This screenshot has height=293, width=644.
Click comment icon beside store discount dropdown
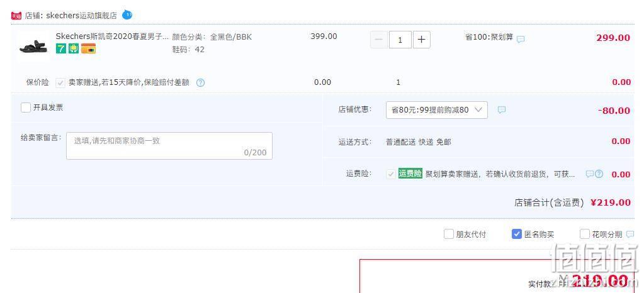pos(502,110)
